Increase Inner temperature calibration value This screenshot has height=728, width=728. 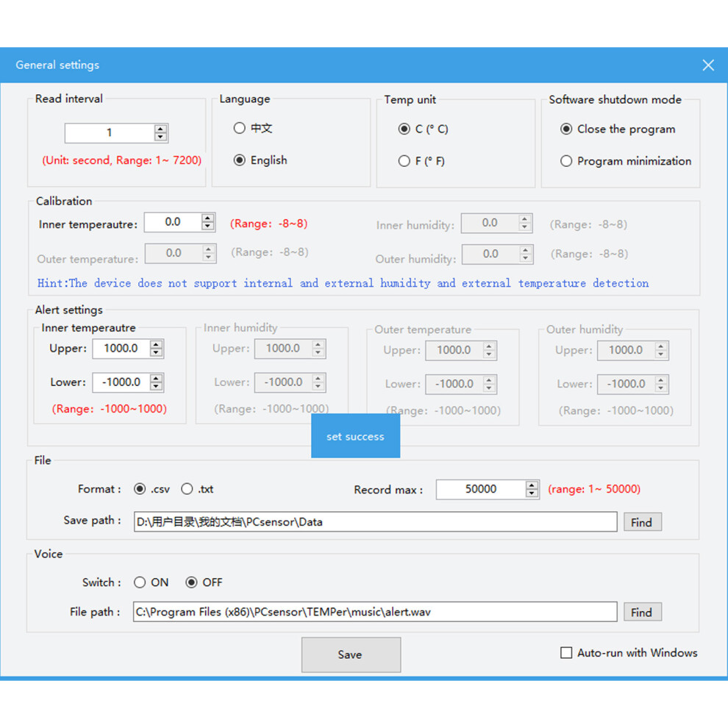208,218
